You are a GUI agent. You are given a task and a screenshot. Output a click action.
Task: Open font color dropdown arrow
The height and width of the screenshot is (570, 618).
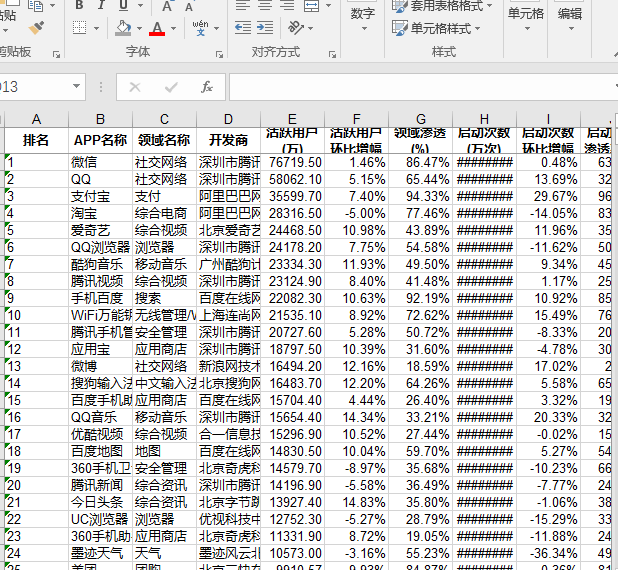(x=173, y=28)
